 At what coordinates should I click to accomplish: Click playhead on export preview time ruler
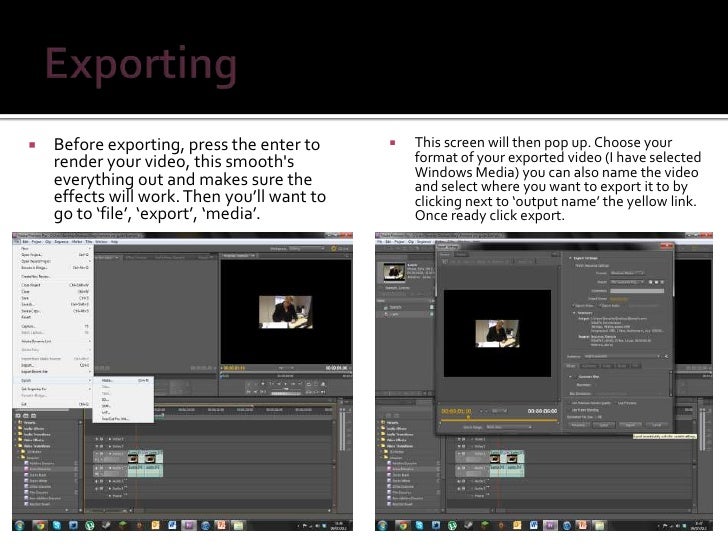pos(468,417)
